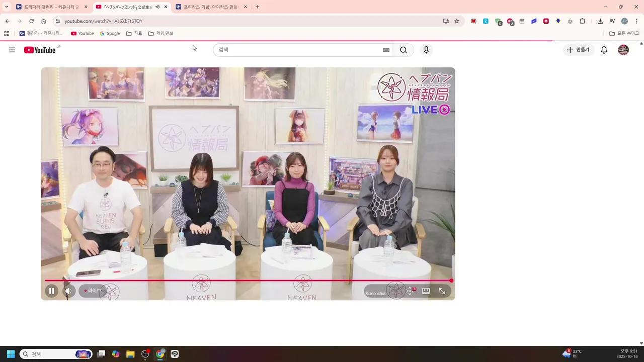Open the Chrome profile avatar

(x=624, y=21)
